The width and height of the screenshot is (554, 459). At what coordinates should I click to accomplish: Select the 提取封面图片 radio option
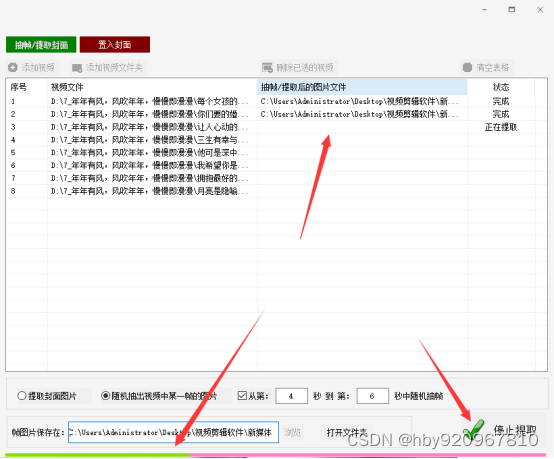point(22,396)
